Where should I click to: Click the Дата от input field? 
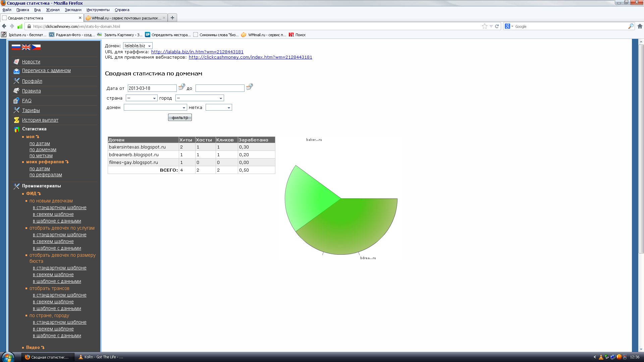(152, 88)
